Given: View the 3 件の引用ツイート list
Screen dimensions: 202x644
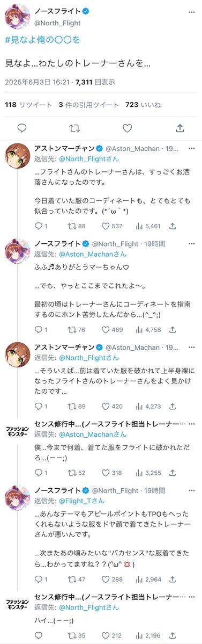Looking at the screenshot, I should (x=89, y=105).
